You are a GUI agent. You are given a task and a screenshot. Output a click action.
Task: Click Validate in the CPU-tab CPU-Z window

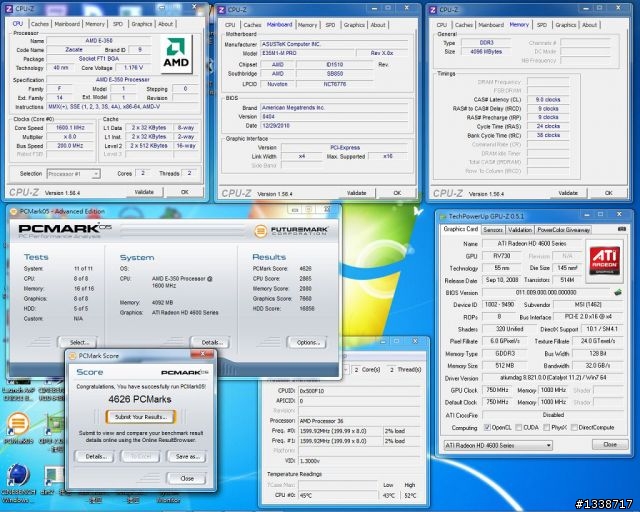pos(144,192)
